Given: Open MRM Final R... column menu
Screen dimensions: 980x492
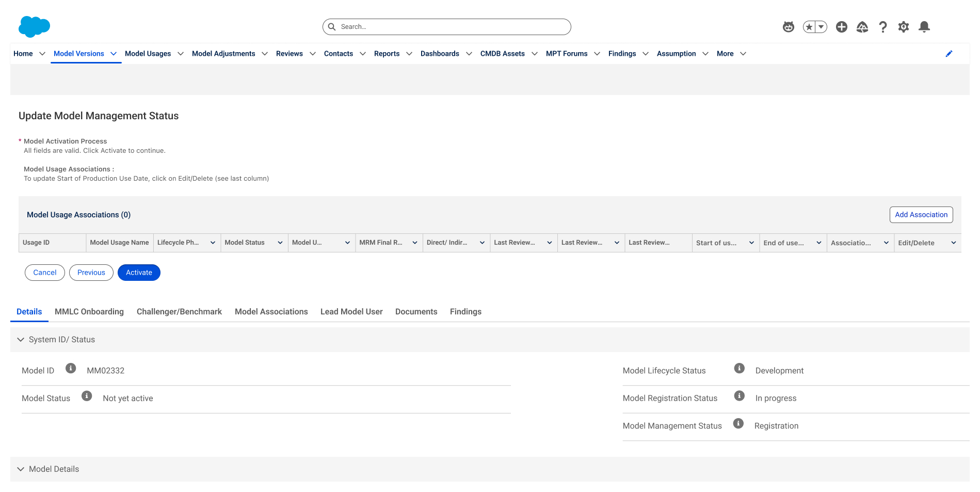Looking at the screenshot, I should pyautogui.click(x=415, y=243).
